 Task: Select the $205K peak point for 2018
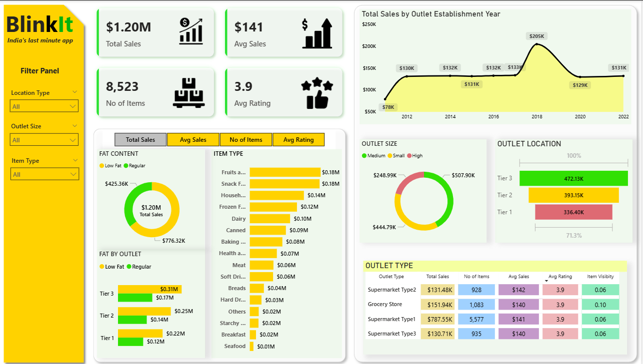pyautogui.click(x=537, y=44)
